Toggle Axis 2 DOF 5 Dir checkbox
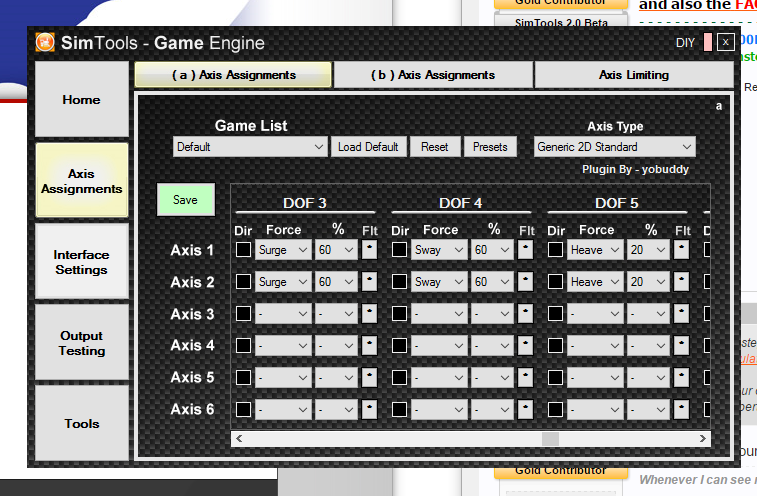 click(x=555, y=282)
